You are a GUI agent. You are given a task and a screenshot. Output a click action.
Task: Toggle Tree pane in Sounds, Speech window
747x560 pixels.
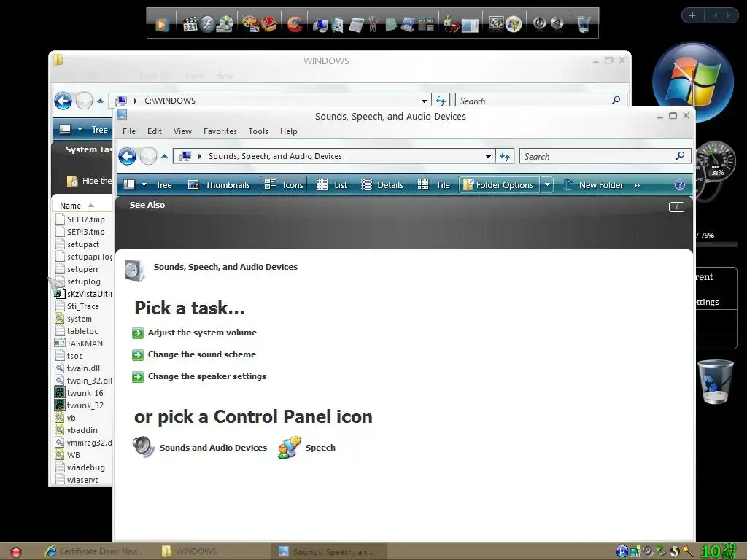163,184
